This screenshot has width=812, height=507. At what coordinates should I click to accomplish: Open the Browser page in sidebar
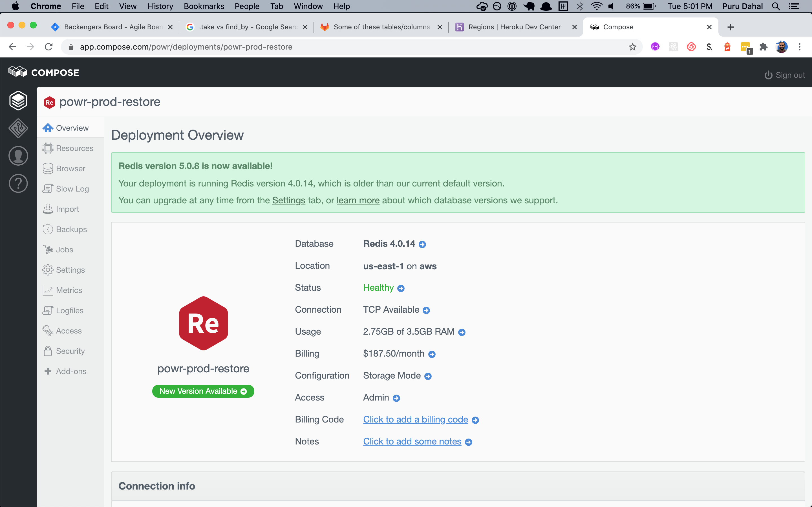coord(70,168)
